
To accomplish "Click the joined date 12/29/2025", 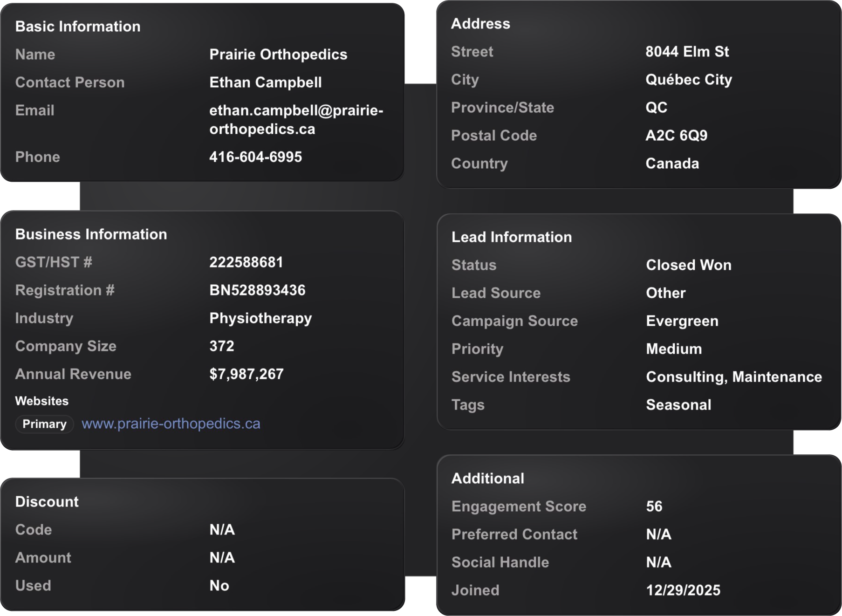I will pyautogui.click(x=683, y=590).
